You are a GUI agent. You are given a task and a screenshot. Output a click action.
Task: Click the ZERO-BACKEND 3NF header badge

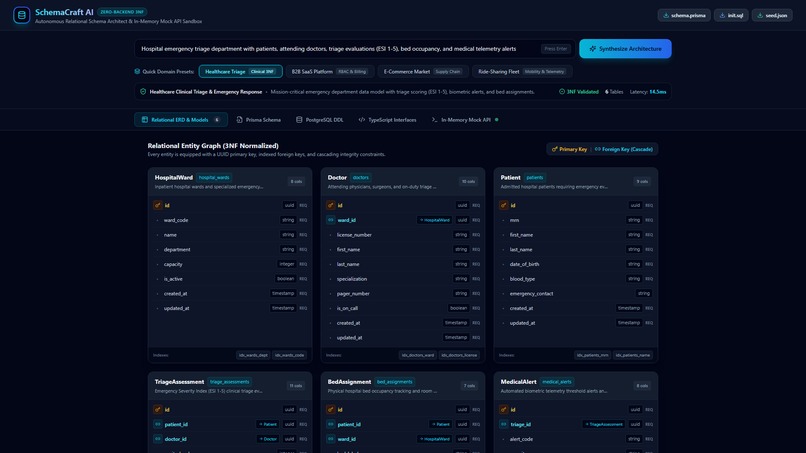click(x=122, y=12)
